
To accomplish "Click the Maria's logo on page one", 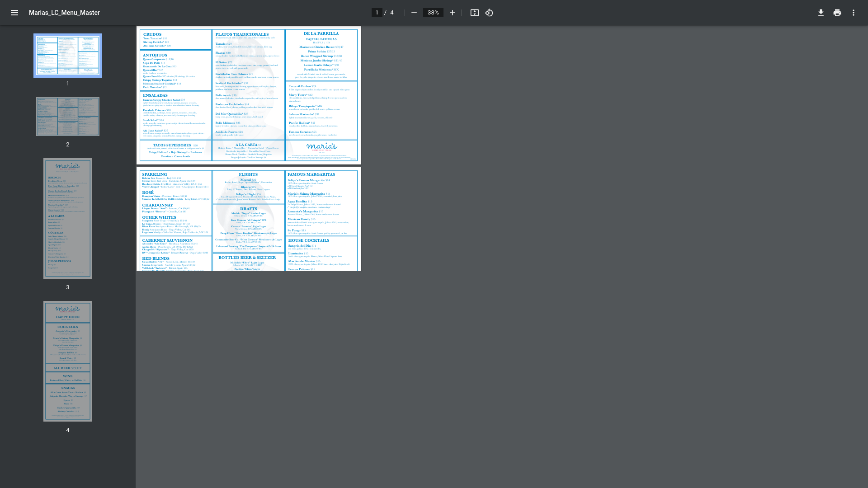I will click(321, 147).
